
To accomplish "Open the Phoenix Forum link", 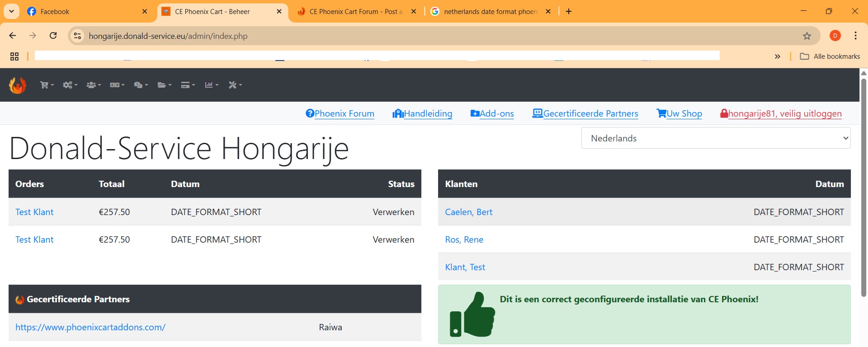I will 340,113.
